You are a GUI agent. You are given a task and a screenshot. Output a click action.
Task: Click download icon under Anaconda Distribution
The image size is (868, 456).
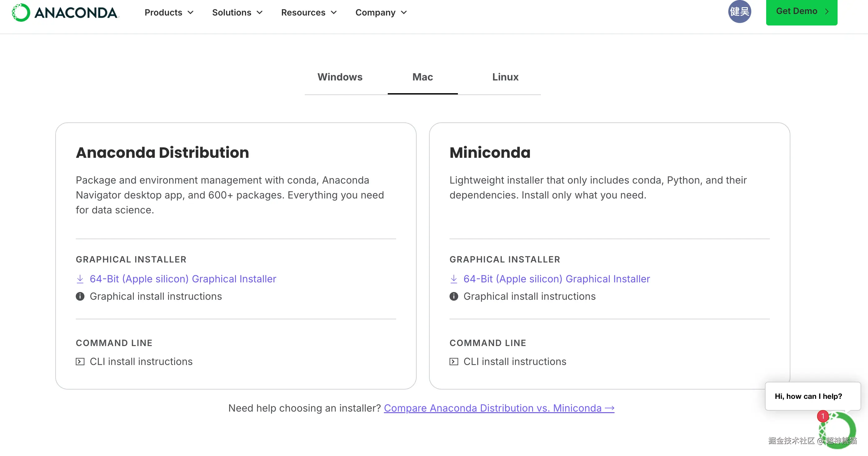[80, 279]
